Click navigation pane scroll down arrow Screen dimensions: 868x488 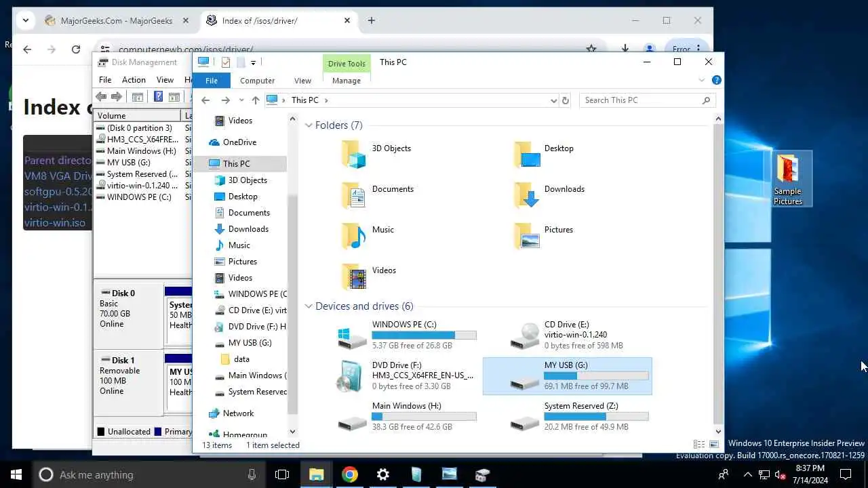[x=292, y=431]
